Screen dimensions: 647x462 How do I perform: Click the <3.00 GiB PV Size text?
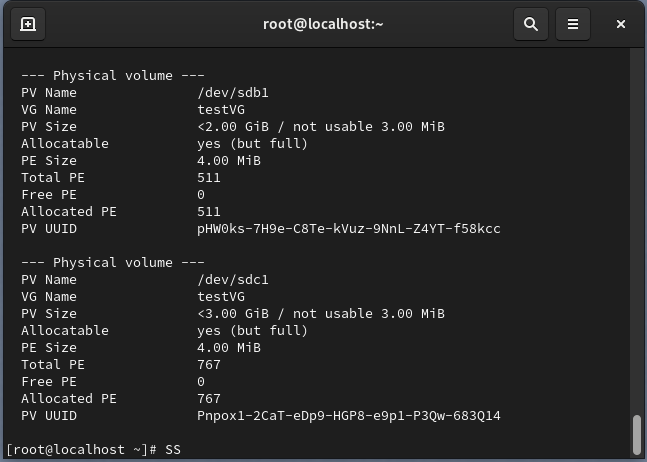click(233, 314)
